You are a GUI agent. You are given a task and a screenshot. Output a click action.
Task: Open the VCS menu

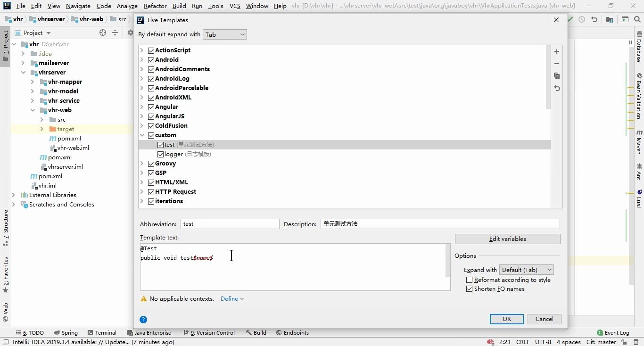pyautogui.click(x=235, y=6)
